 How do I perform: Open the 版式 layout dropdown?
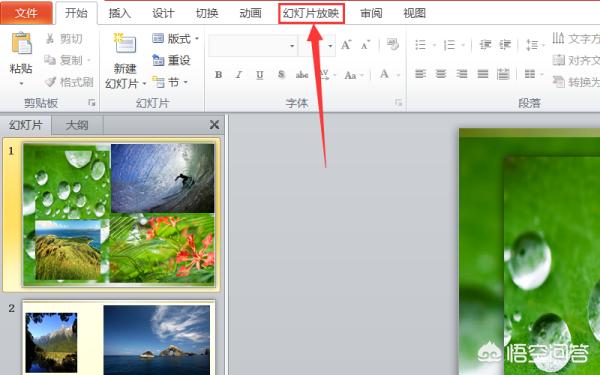tap(176, 38)
